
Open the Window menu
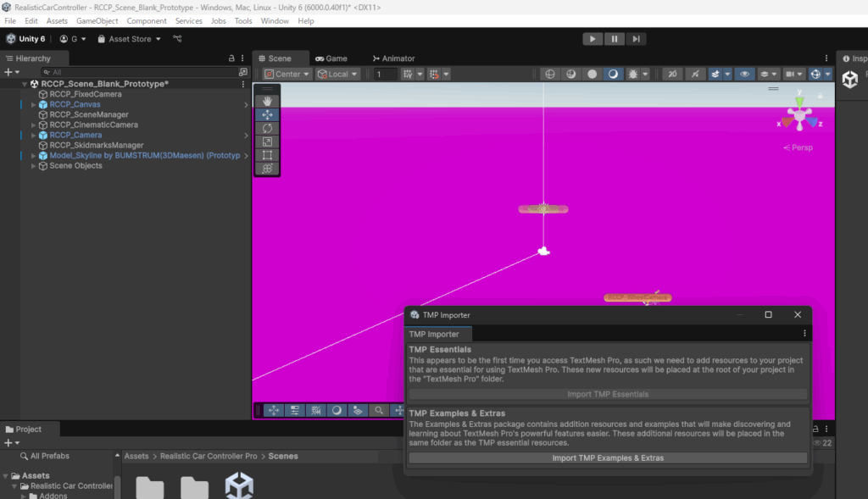pos(275,21)
